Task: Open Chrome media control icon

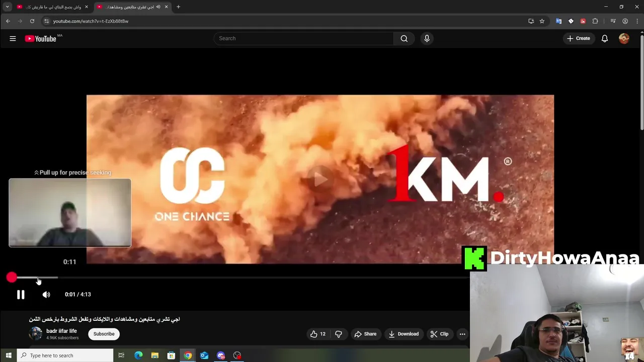Action: [613, 21]
